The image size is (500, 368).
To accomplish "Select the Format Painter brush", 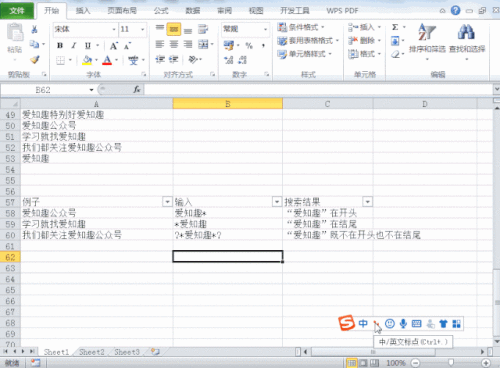I will point(34,60).
